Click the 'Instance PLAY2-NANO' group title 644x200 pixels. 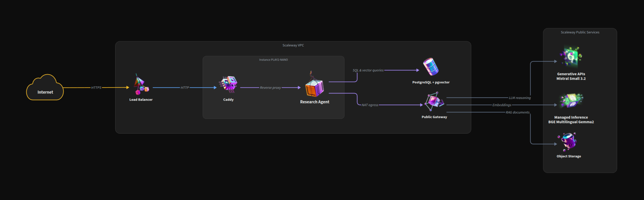click(x=273, y=60)
